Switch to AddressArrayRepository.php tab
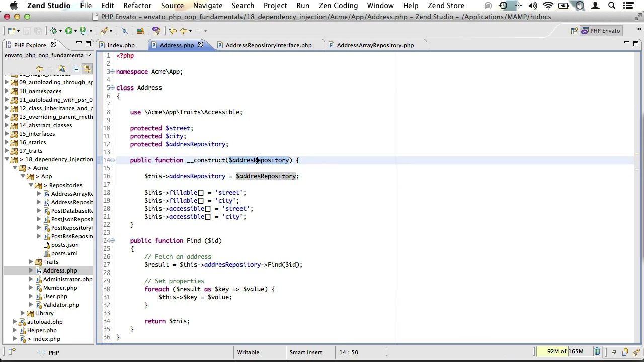Screen dimensions: 644x362 [375, 45]
